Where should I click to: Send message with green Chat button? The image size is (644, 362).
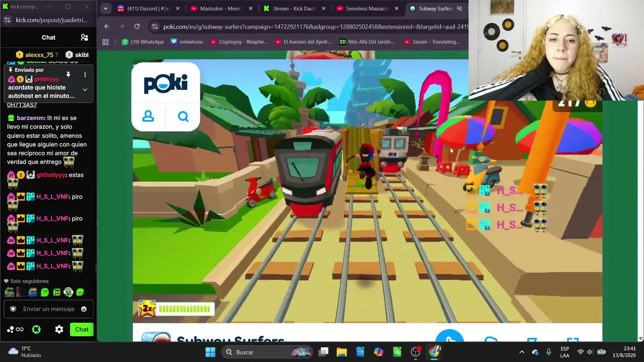(82, 329)
